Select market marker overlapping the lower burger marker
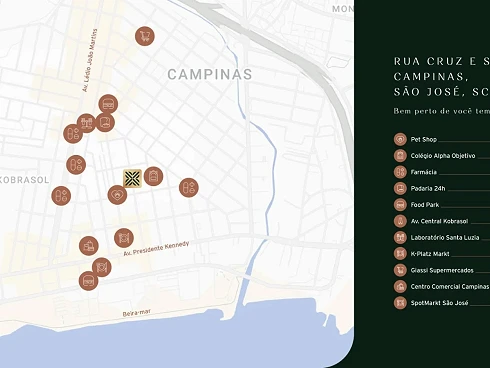The height and width of the screenshot is (368, 490). click(x=102, y=267)
